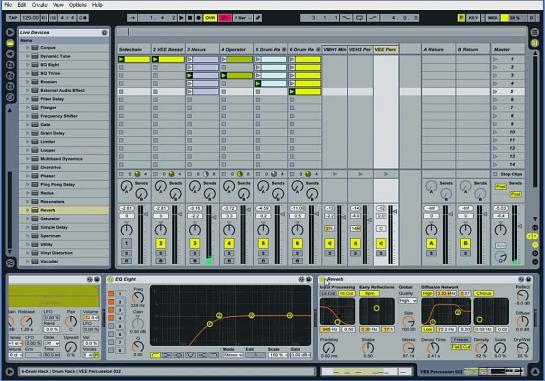Toggle the metronome button
The height and width of the screenshot is (381, 545).
tap(83, 18)
